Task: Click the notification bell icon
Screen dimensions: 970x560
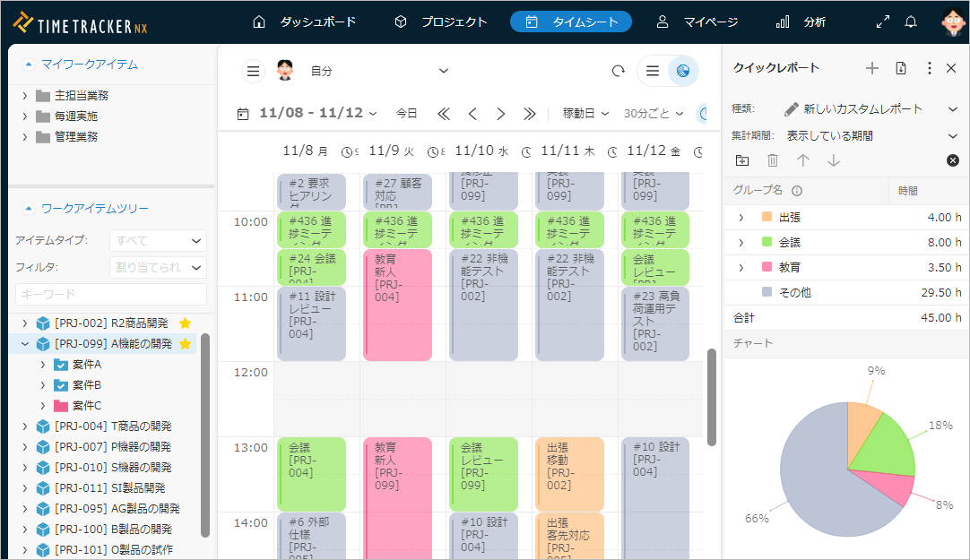Action: click(x=911, y=22)
